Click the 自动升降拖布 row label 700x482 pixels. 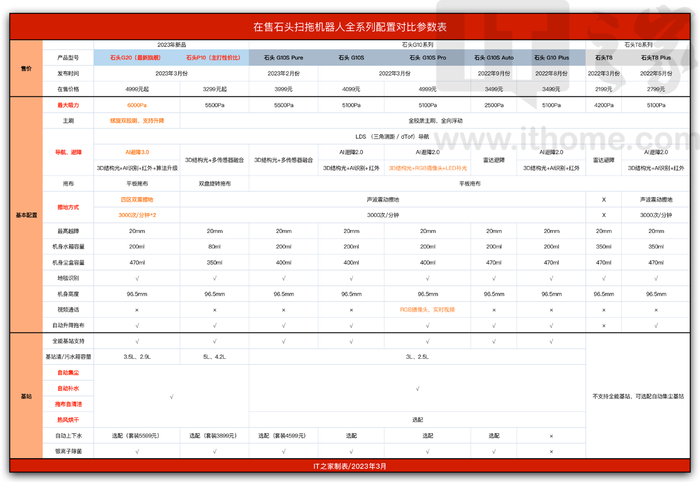click(x=68, y=325)
